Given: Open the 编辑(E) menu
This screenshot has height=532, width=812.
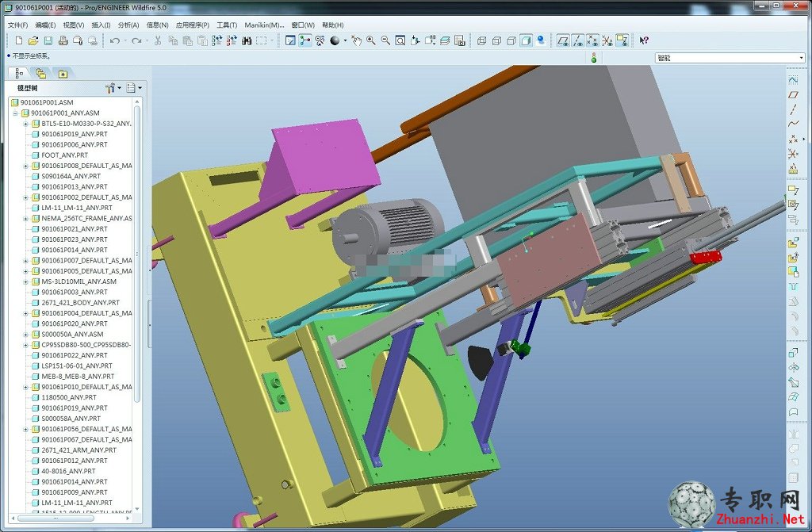Looking at the screenshot, I should (x=45, y=25).
